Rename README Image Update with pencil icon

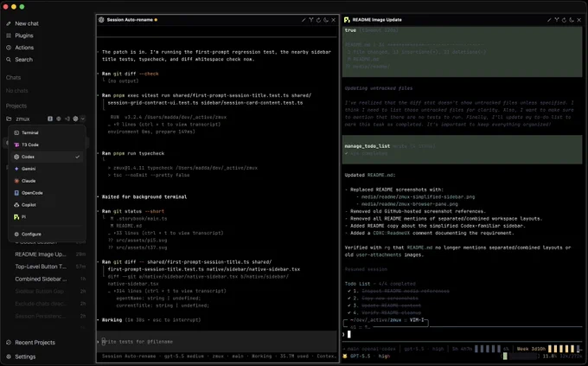pos(549,20)
